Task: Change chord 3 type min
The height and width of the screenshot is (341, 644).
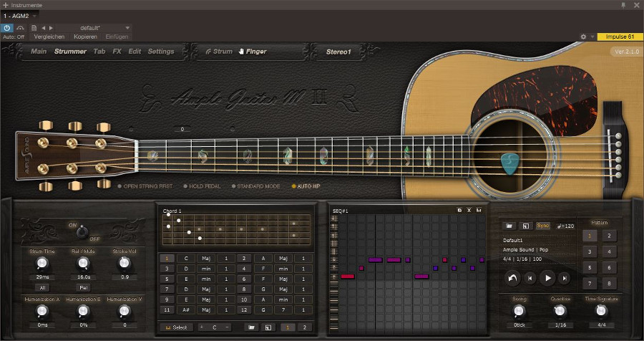Action: (206, 269)
